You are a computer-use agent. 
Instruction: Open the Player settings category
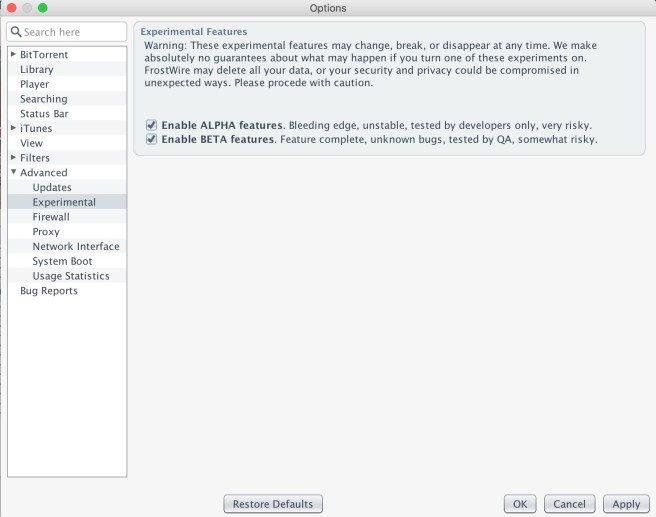click(35, 84)
